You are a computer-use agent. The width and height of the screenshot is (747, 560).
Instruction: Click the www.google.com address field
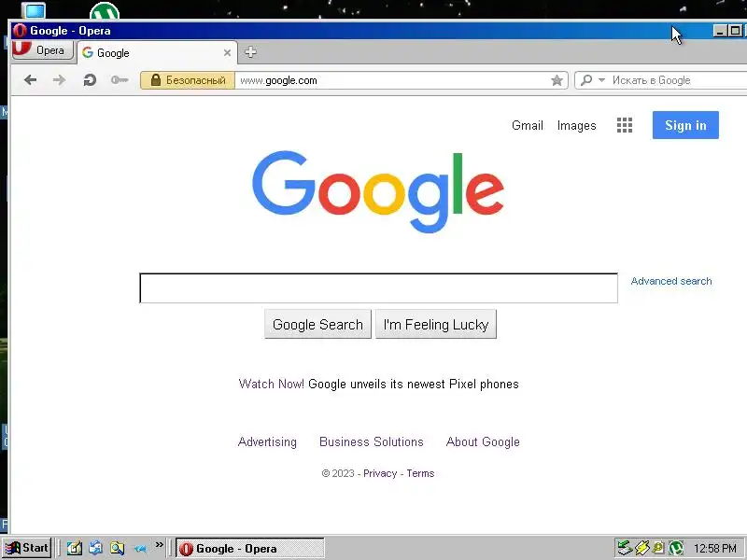(x=392, y=80)
